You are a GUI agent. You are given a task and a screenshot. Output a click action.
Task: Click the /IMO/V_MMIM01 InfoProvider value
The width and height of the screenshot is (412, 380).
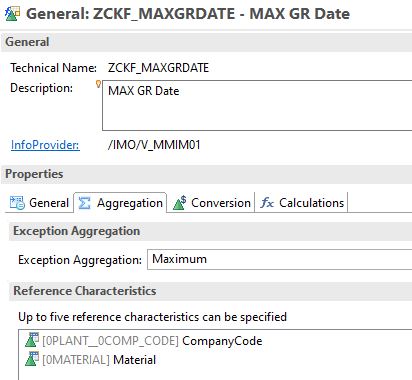click(x=154, y=145)
